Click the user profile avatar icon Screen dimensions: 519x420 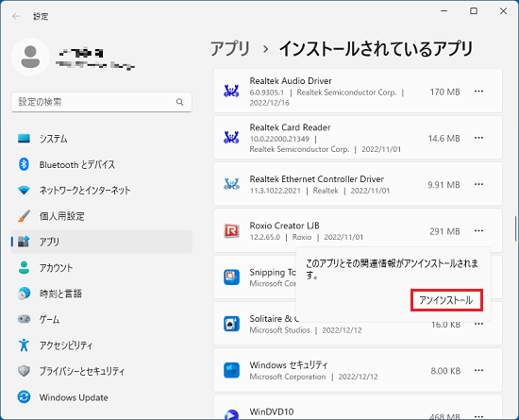click(x=30, y=57)
